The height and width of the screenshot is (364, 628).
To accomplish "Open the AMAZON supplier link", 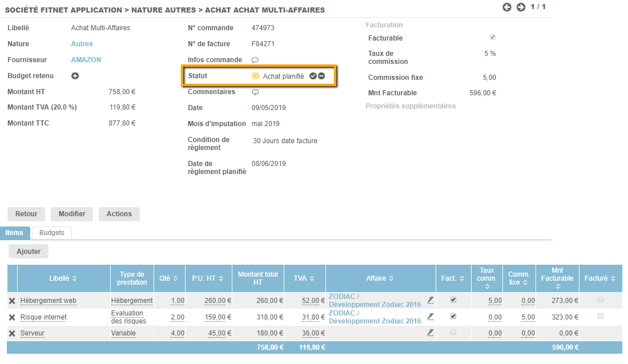I will click(86, 60).
